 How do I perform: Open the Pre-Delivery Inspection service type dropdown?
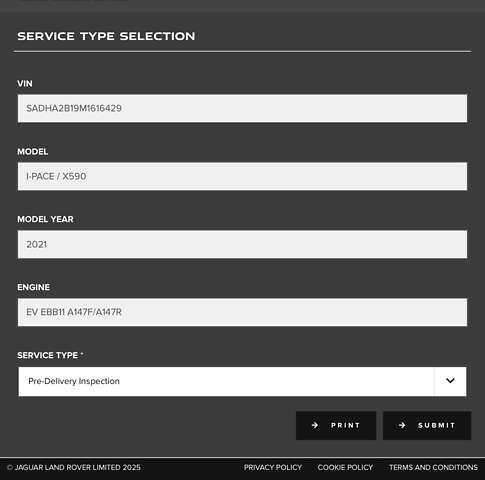pyautogui.click(x=242, y=381)
